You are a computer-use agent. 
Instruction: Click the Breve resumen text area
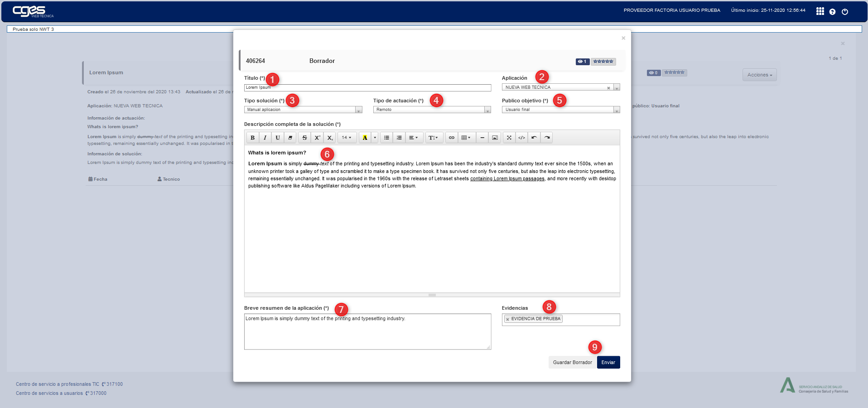click(x=367, y=331)
